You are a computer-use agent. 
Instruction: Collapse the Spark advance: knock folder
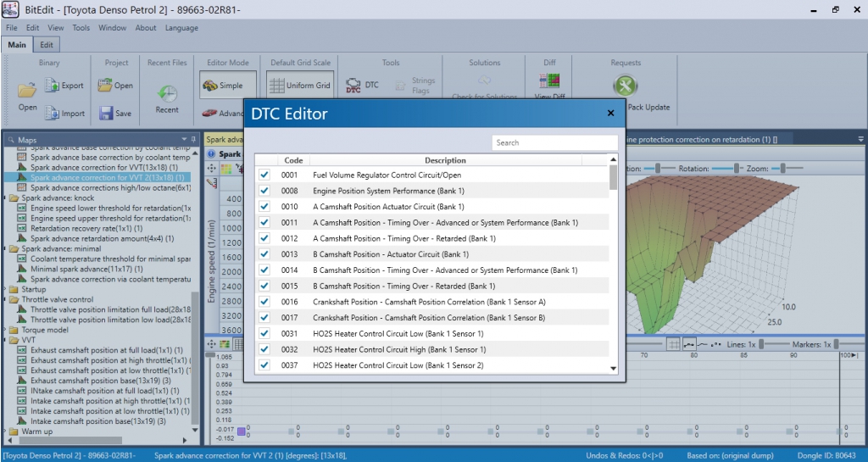[6, 198]
